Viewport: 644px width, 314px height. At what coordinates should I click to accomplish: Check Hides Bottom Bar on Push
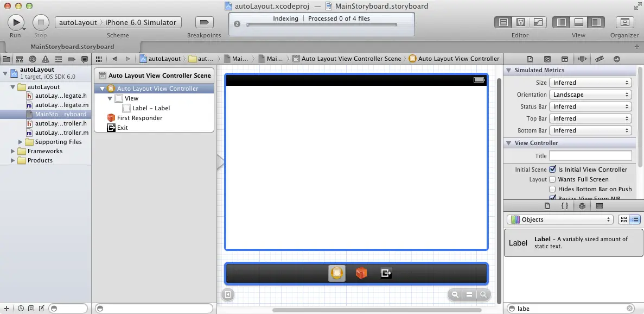coord(552,189)
